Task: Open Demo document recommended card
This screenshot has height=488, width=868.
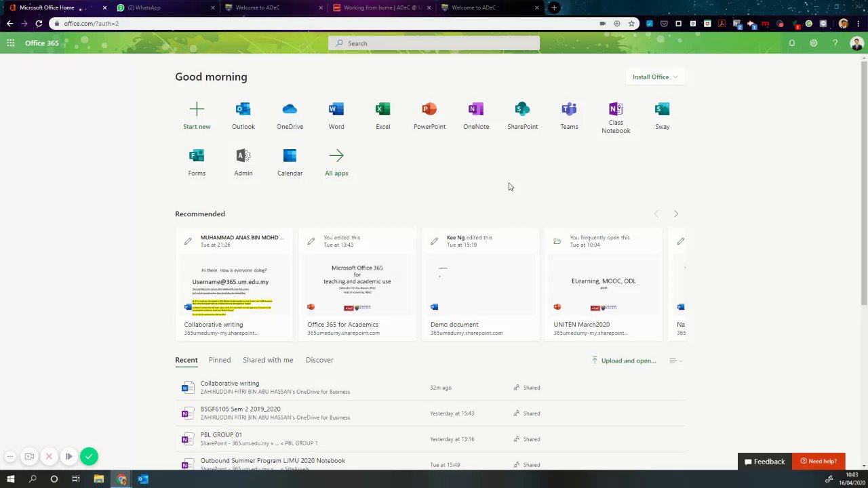Action: point(481,285)
